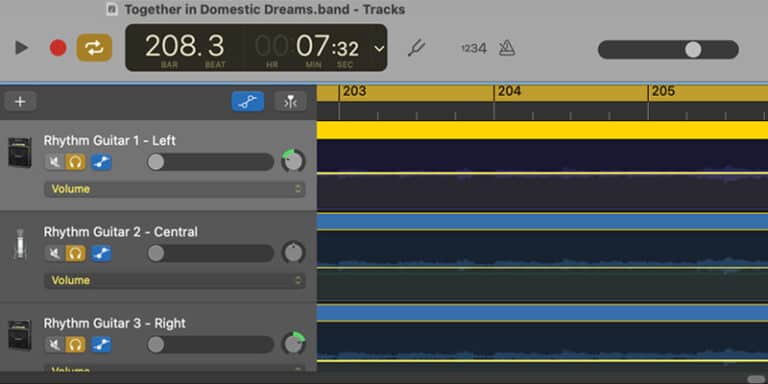Enable the 1234 Count-in button
The height and width of the screenshot is (384, 768).
click(474, 48)
